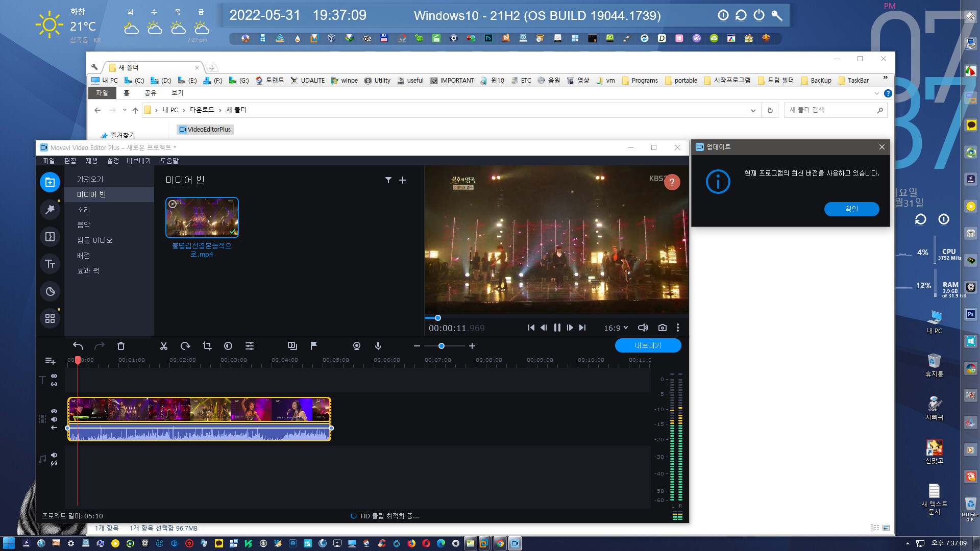Screen dimensions: 980x551
Task: Switch to 보기 tab in Explorer
Action: [177, 93]
